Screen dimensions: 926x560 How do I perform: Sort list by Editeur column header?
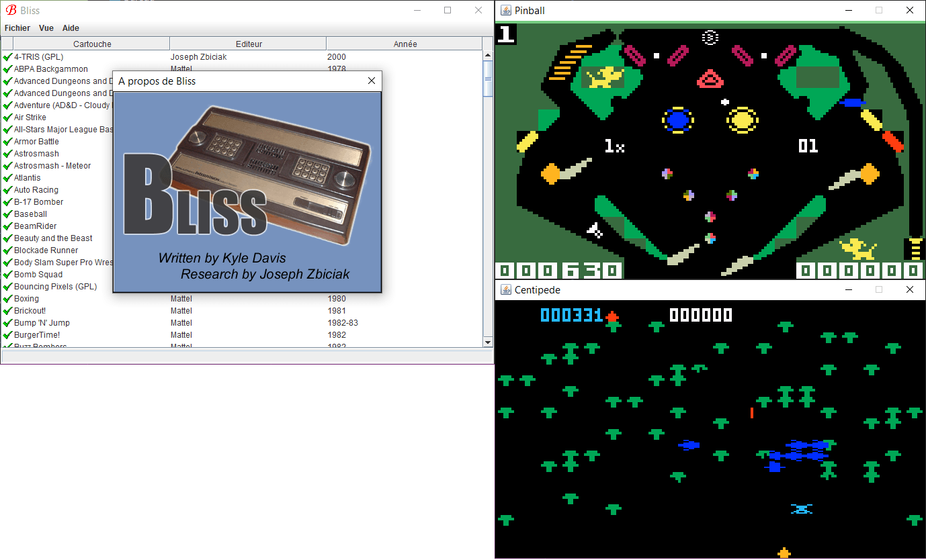(248, 44)
